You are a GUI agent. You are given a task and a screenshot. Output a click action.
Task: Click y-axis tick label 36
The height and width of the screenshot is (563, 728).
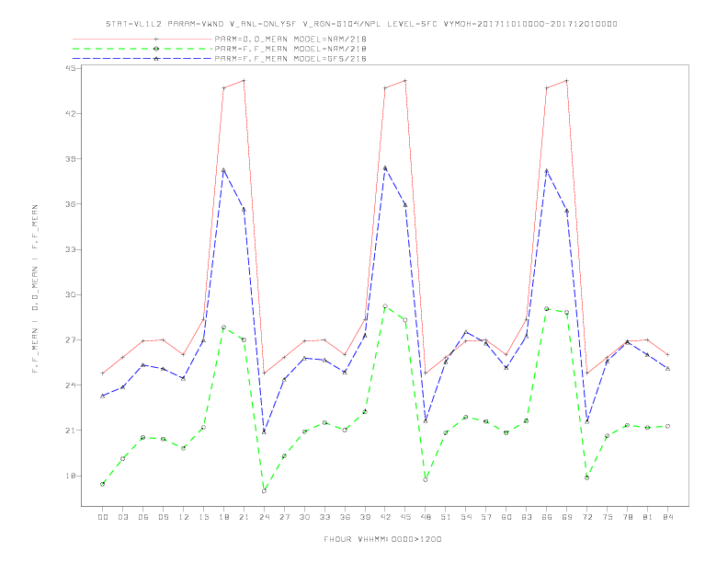pyautogui.click(x=71, y=204)
